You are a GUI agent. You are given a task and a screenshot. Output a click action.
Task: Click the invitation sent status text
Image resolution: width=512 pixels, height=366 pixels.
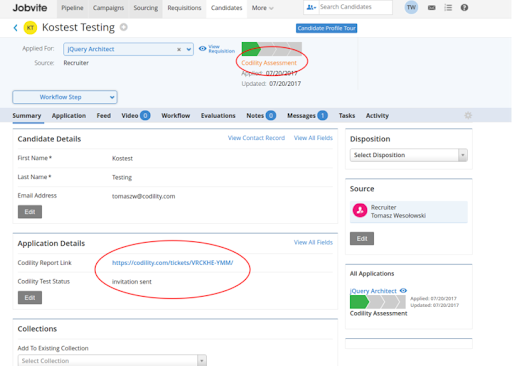pyautogui.click(x=132, y=282)
